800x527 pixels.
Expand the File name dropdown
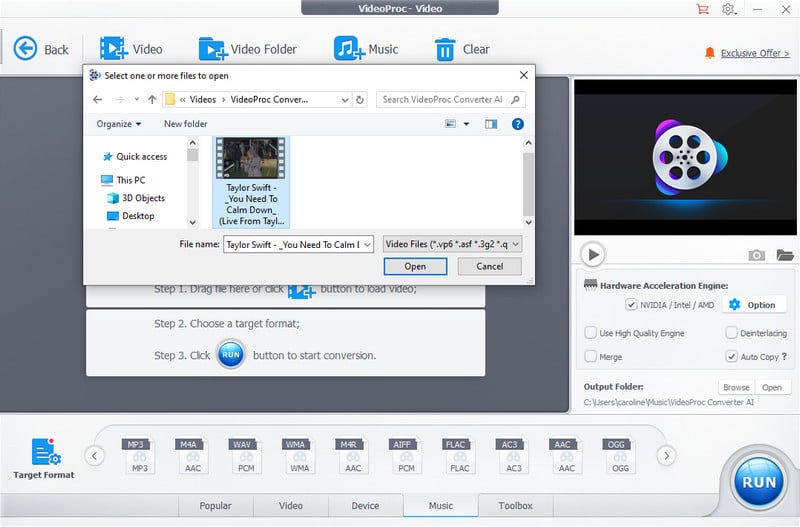(367, 244)
